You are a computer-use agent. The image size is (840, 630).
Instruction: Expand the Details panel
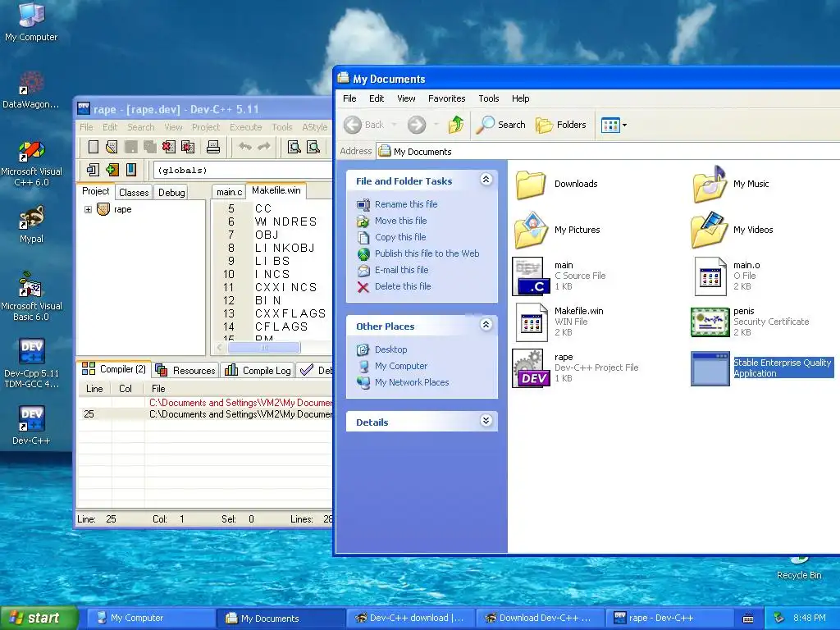click(486, 421)
